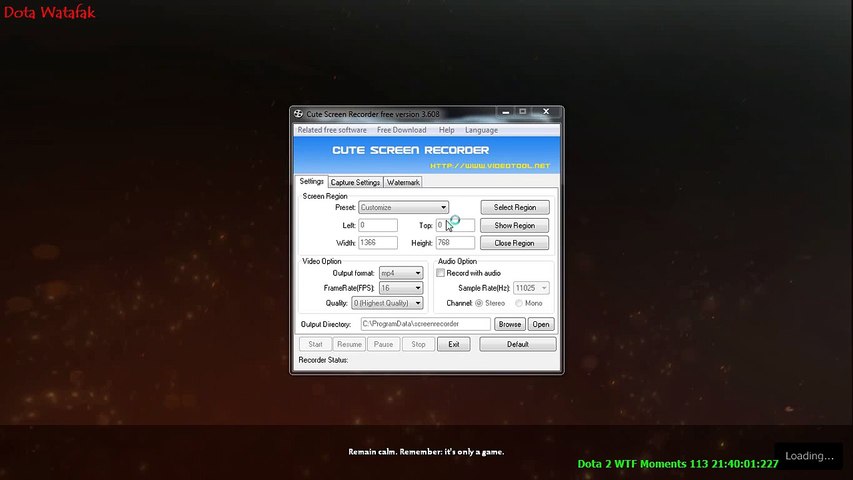Image resolution: width=853 pixels, height=480 pixels.
Task: Close the Cute Screen Recorder window
Action: tap(546, 112)
